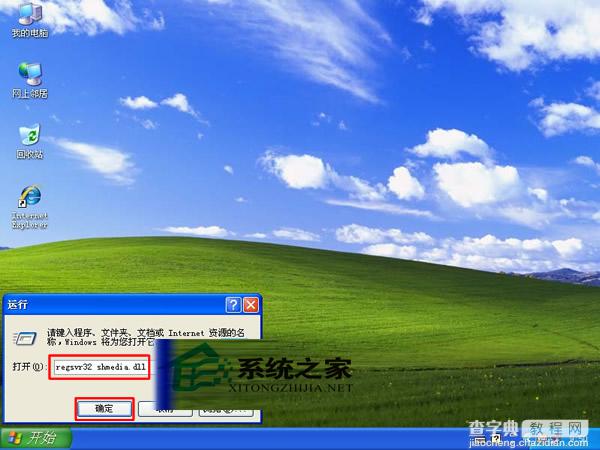Click the 运行 title bar text
Screen dimensions: 600x450
click(18, 305)
